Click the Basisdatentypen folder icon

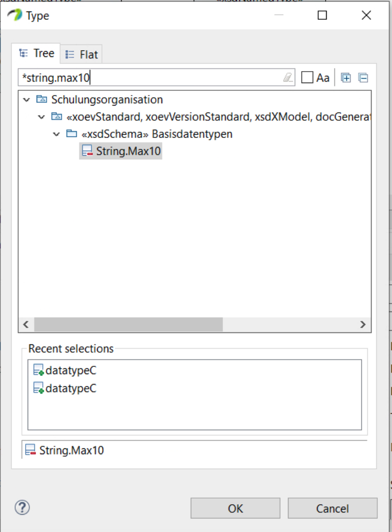point(71,133)
